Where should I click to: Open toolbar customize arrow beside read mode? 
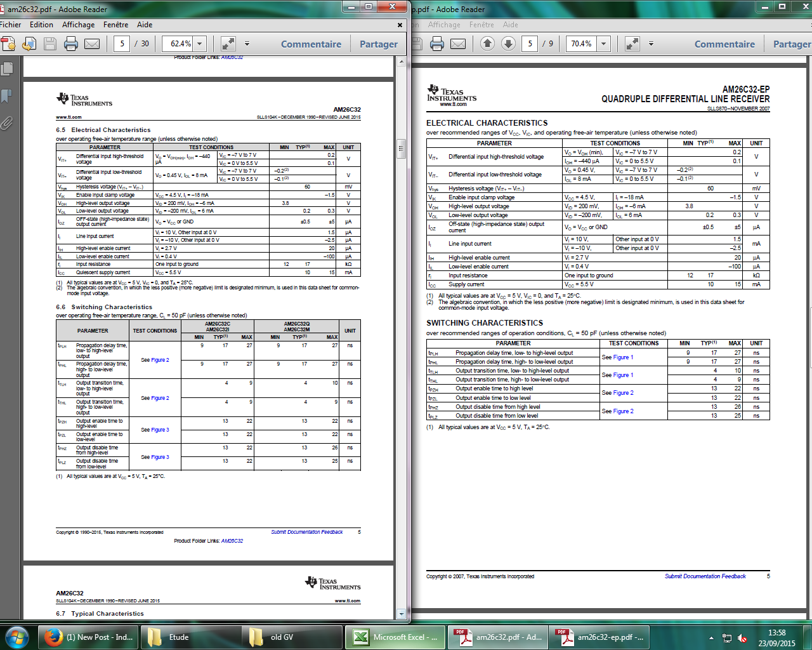(x=247, y=44)
